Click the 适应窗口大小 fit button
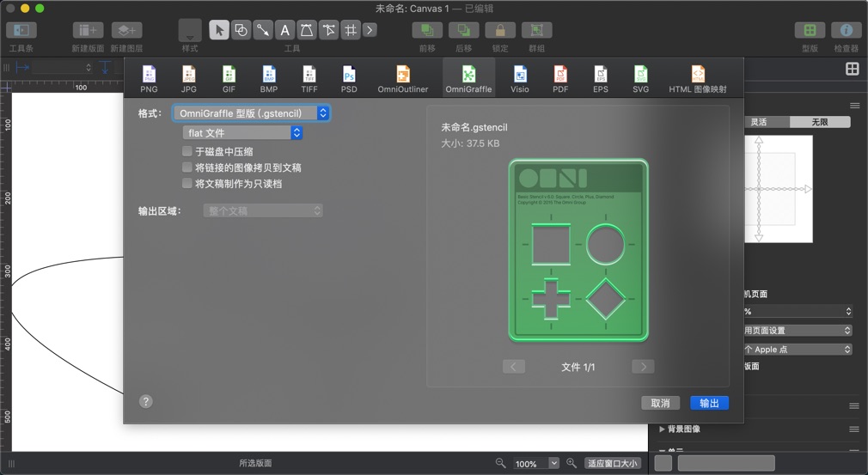Screen dimensions: 868x475 coord(612,463)
